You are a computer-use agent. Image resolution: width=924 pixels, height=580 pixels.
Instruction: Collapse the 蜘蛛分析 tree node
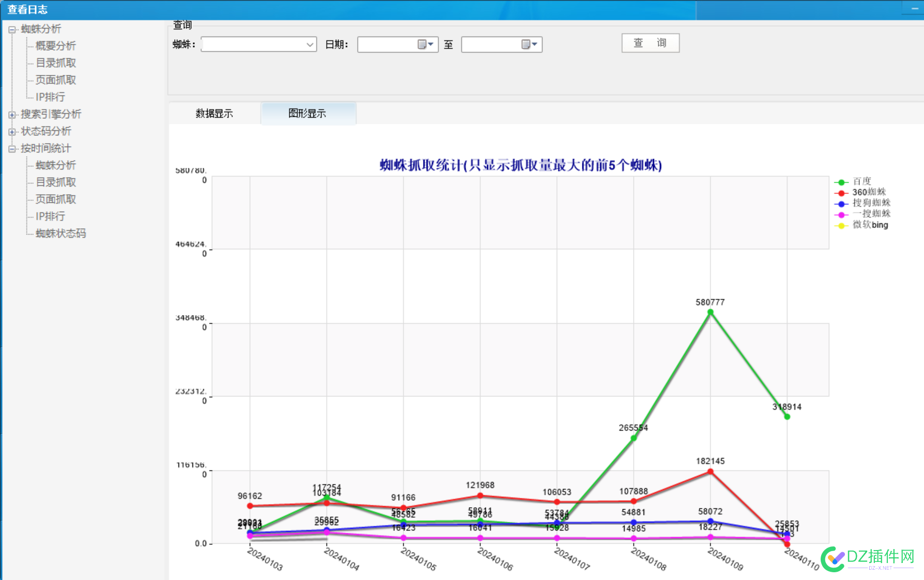tap(12, 29)
